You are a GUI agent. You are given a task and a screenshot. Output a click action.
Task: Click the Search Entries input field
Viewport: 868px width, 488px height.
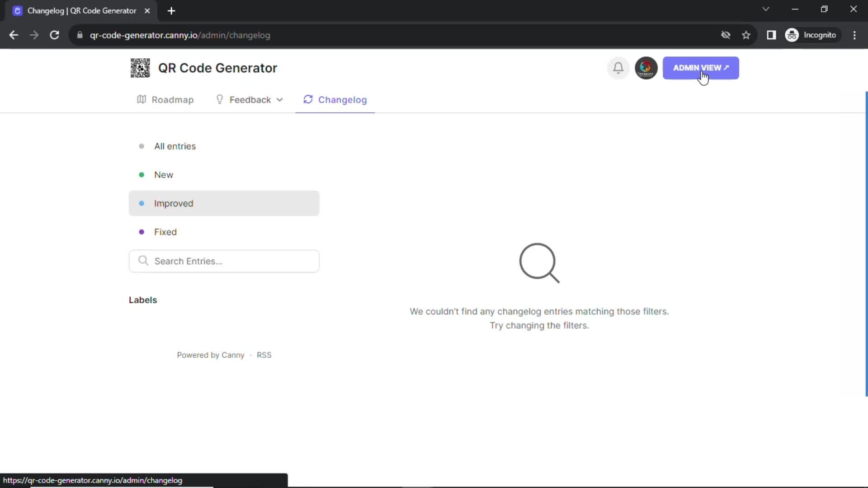[224, 261]
